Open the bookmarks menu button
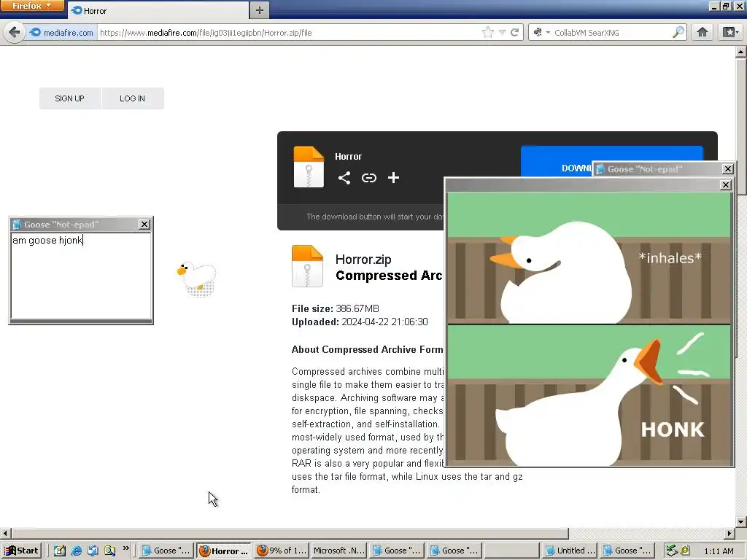This screenshot has height=560, width=747. [x=730, y=32]
